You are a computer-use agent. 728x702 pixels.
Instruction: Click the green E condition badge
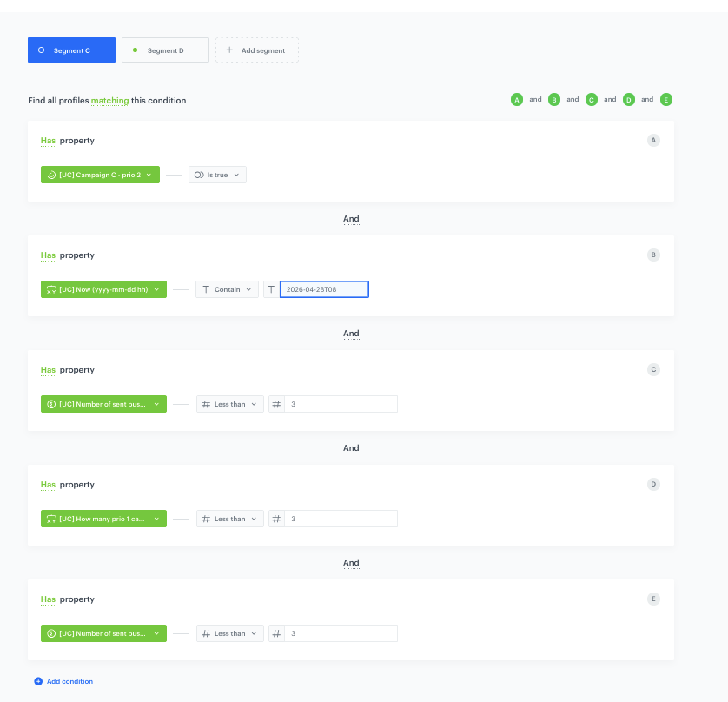tap(666, 100)
